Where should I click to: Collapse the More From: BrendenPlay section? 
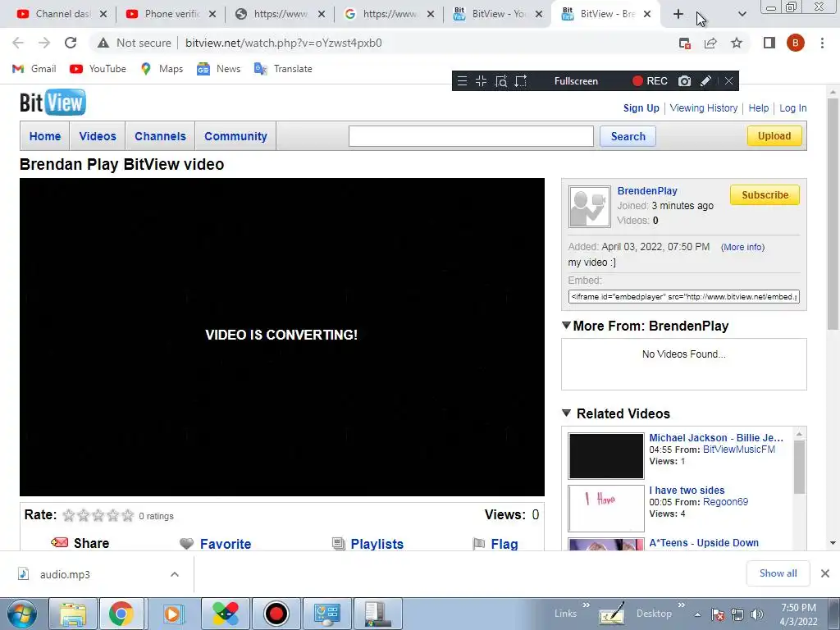coord(566,325)
